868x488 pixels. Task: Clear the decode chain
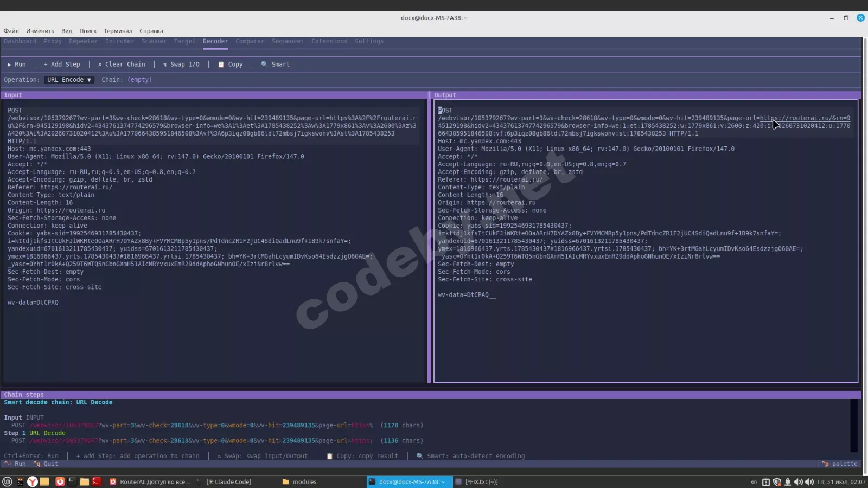tap(122, 64)
